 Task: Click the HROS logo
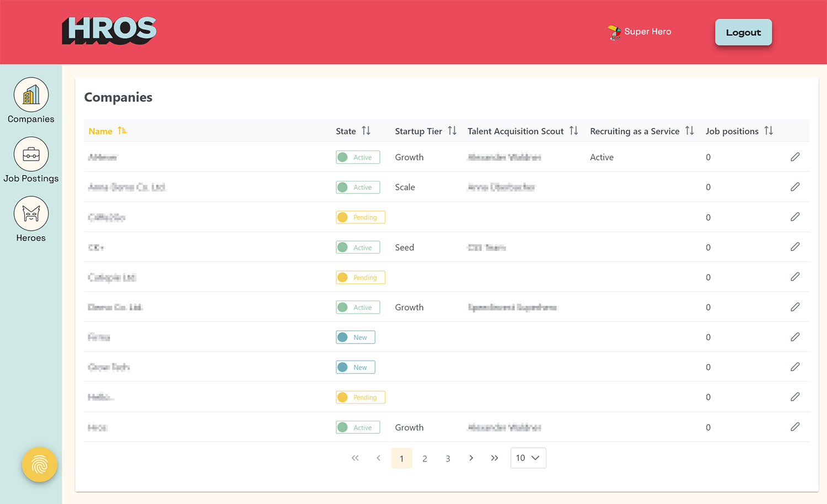click(x=109, y=31)
